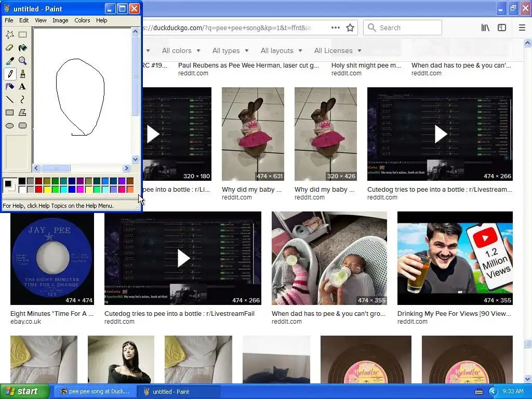Open the View menu in Paint
532x399 pixels.
coord(41,20)
